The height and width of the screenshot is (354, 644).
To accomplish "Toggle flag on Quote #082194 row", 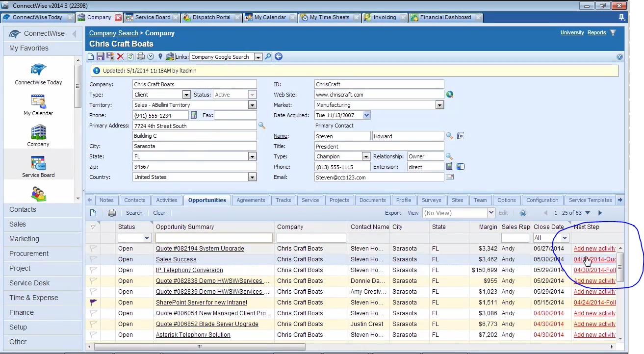I will (93, 249).
